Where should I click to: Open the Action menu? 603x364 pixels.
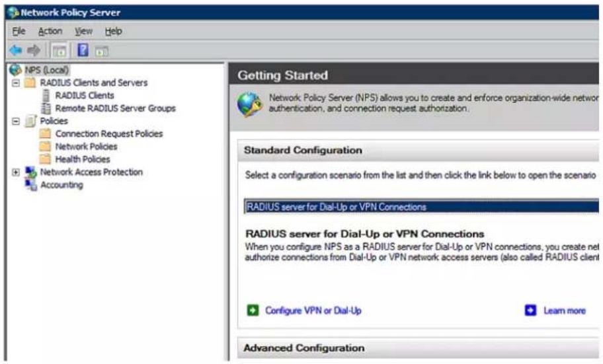point(50,31)
